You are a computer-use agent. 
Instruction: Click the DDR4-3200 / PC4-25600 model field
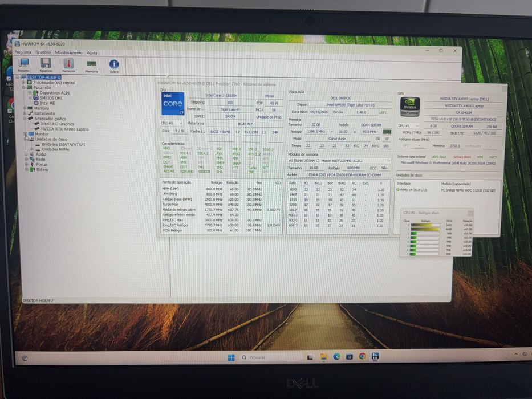pos(345,175)
